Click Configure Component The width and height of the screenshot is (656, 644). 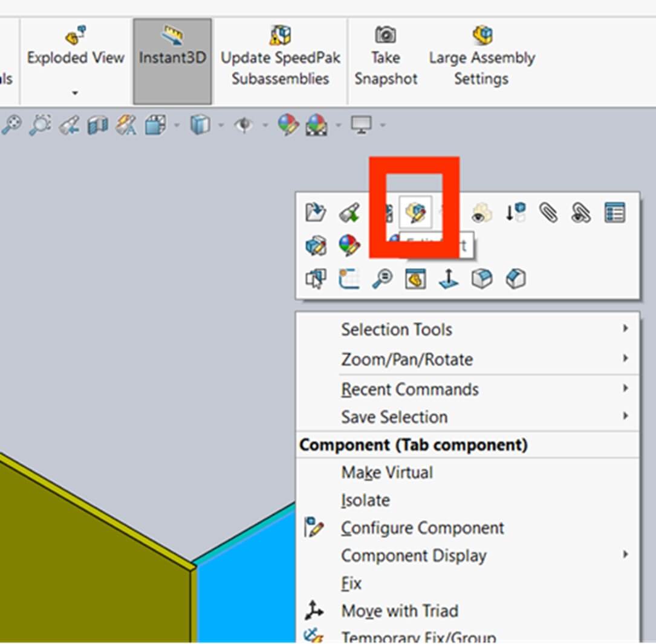[422, 527]
